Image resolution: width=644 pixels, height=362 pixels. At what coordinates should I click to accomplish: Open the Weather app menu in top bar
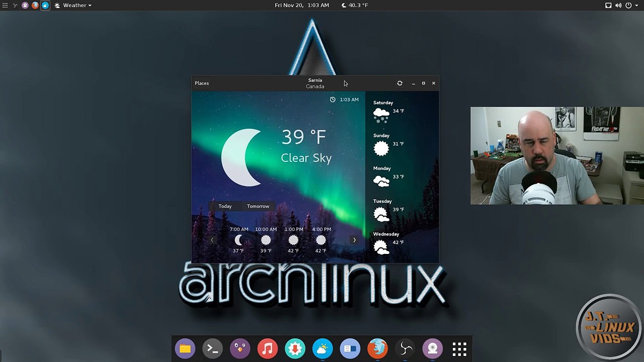[x=73, y=5]
